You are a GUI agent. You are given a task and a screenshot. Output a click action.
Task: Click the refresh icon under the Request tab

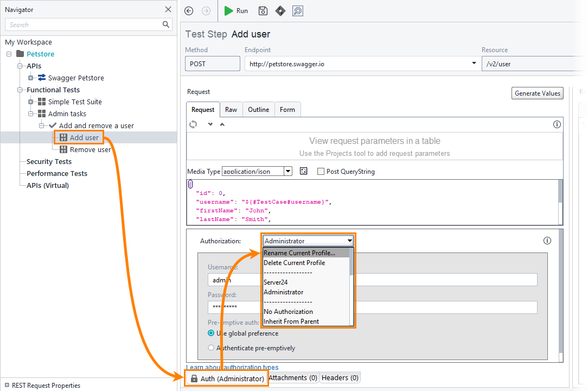[x=193, y=124]
